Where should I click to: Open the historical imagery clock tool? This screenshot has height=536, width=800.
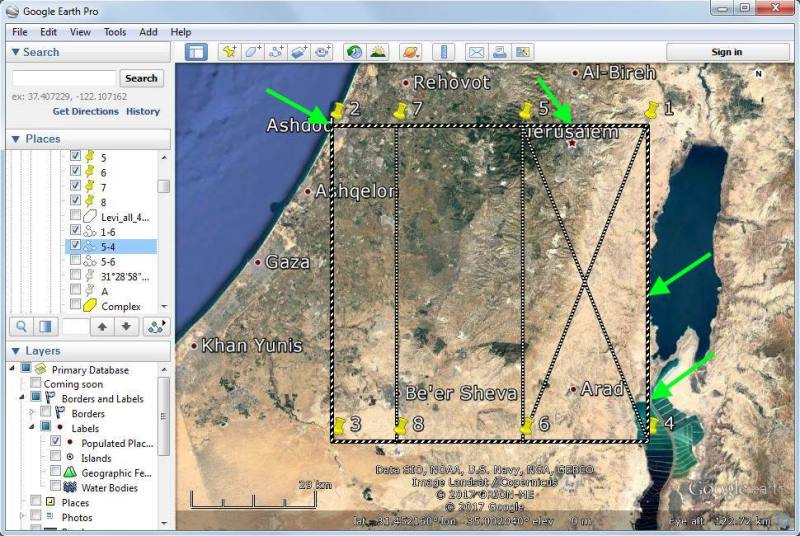[x=354, y=52]
